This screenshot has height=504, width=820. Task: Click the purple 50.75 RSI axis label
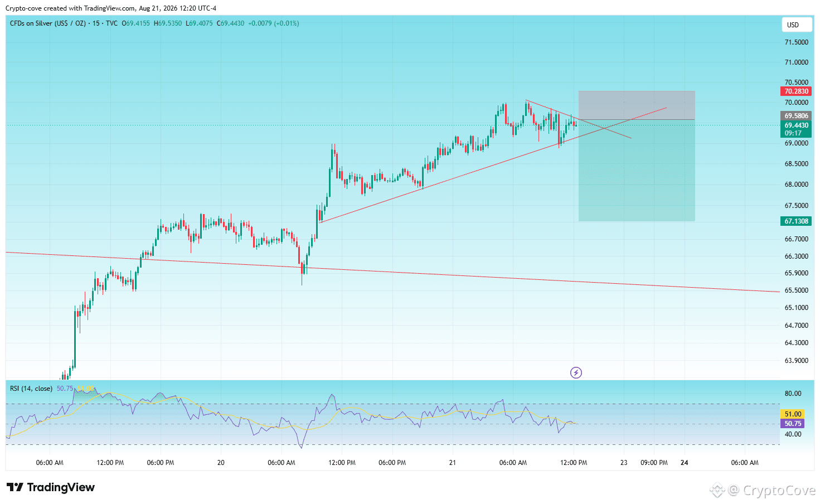tap(793, 424)
